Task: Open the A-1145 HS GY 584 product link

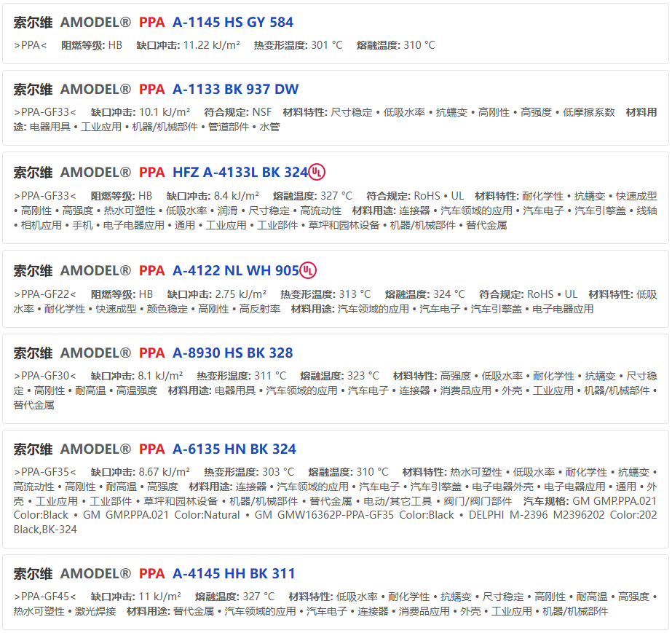Action: click(x=233, y=23)
